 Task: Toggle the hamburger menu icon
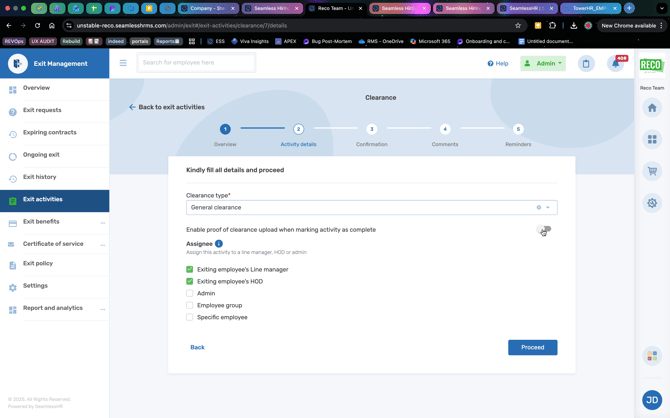[x=123, y=63]
